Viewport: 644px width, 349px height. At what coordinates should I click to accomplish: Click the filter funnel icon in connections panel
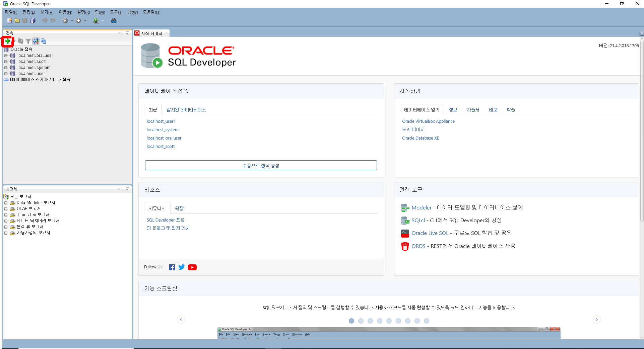28,41
